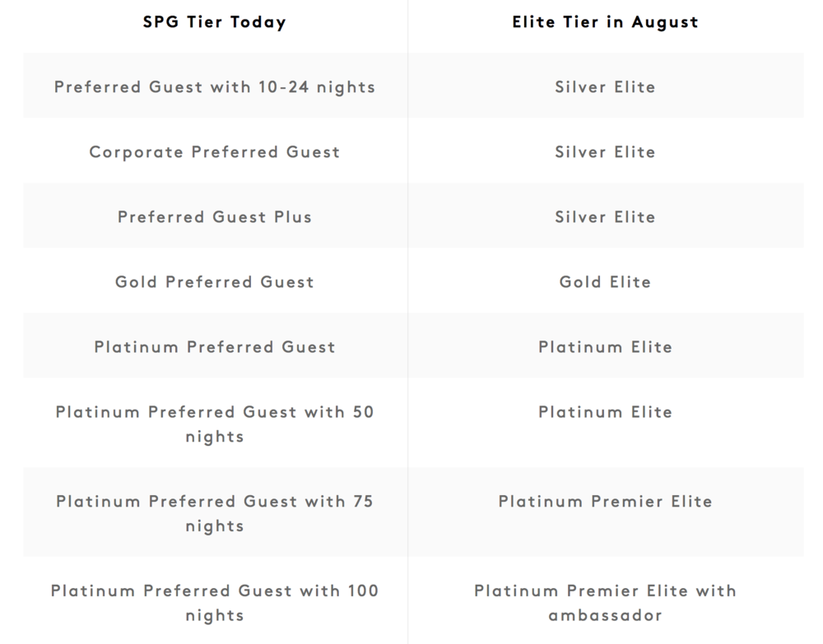Click the "Gold Elite" cell

[x=605, y=282]
